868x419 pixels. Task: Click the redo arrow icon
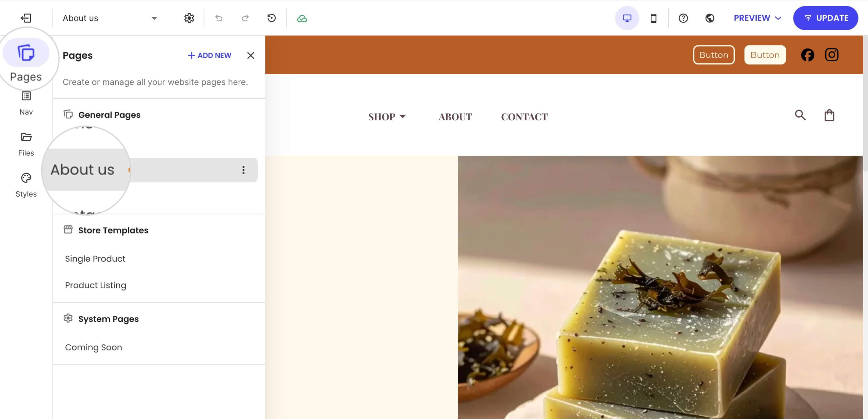click(245, 18)
